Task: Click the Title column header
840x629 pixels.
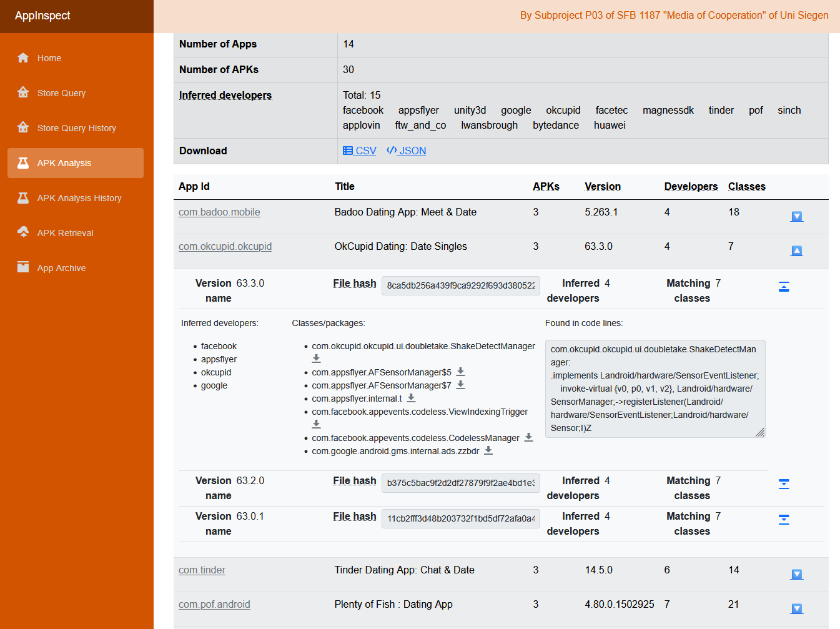Action: 345,187
